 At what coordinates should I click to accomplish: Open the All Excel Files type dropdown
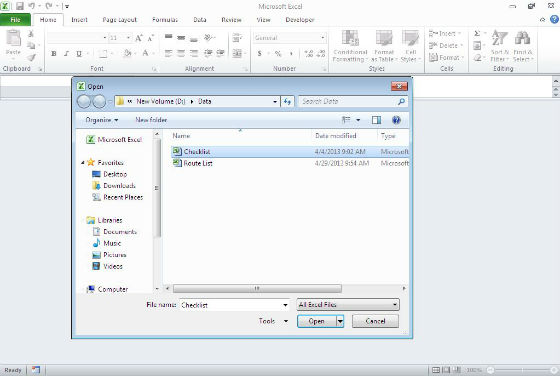348,305
